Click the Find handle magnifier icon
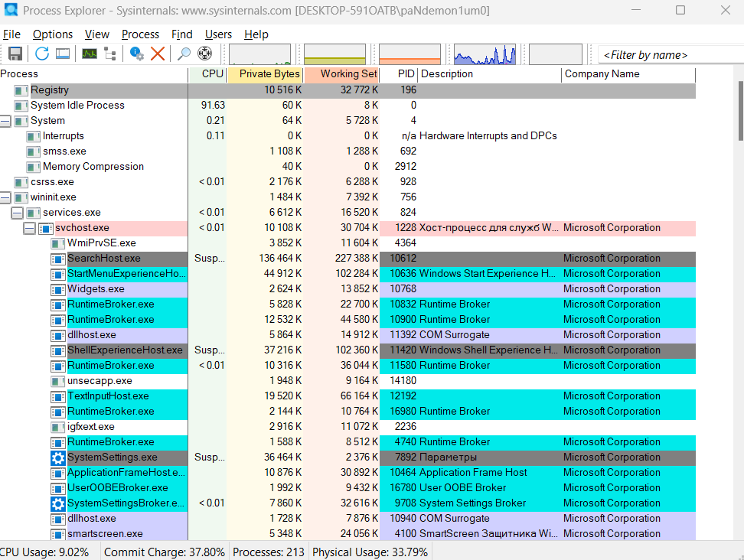The image size is (744, 560). click(184, 54)
